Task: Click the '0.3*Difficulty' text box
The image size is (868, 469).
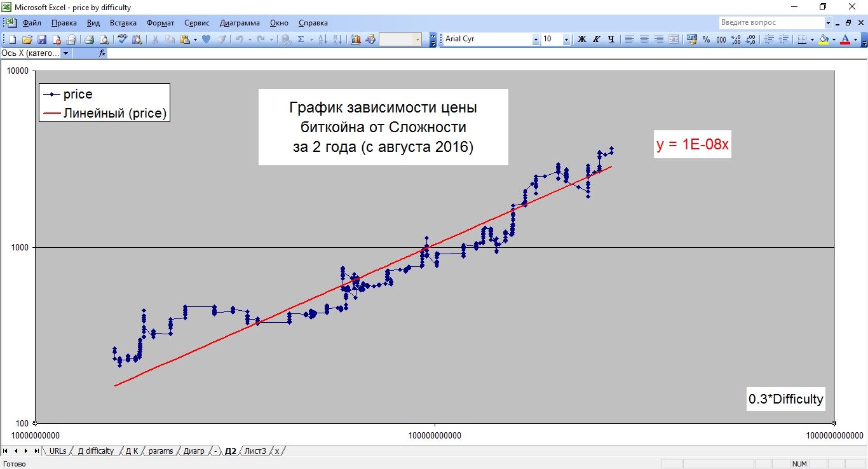Action: click(785, 399)
